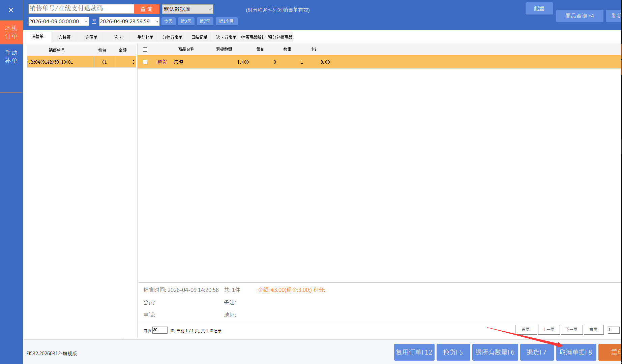Select the 近7天 quick filter
The width and height of the screenshot is (622, 364).
click(x=205, y=21)
